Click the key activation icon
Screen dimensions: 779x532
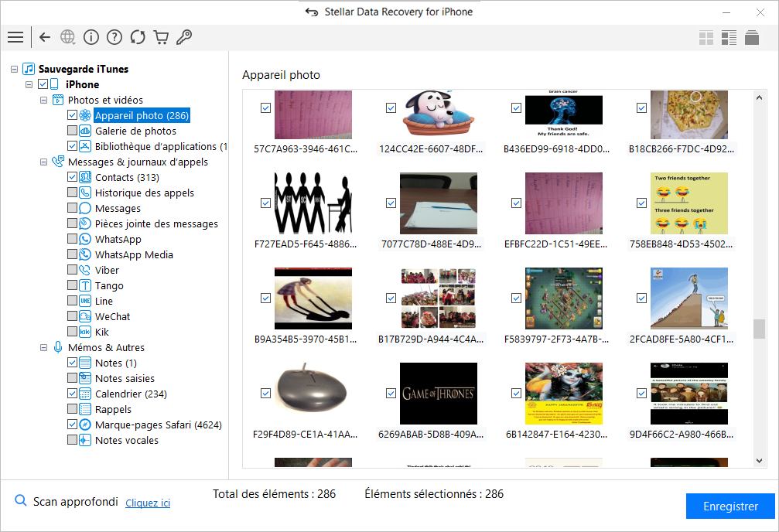click(x=184, y=37)
